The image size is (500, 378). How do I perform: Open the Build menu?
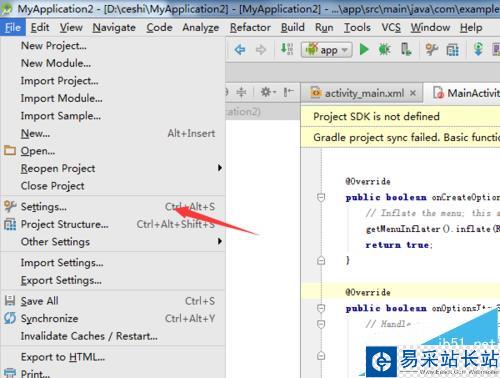pyautogui.click(x=292, y=27)
